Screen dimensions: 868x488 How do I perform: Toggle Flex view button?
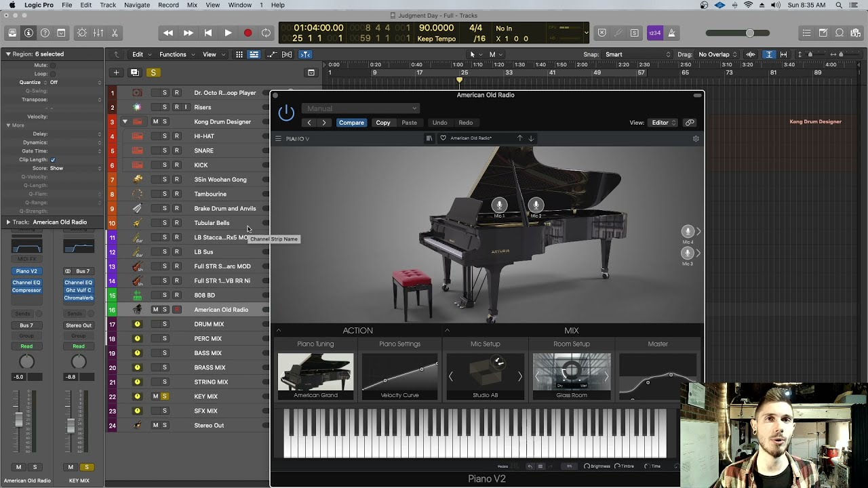(287, 54)
